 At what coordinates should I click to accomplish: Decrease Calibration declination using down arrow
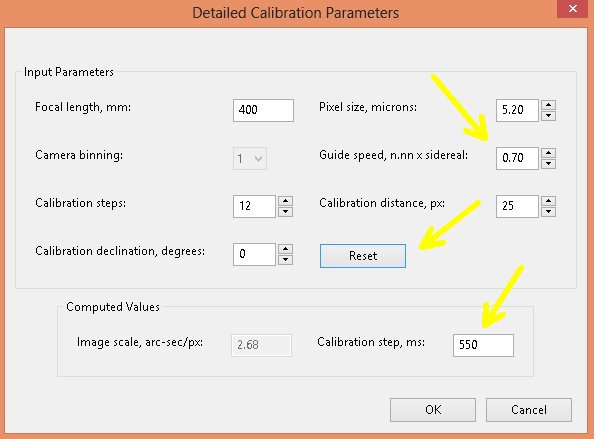click(x=286, y=260)
